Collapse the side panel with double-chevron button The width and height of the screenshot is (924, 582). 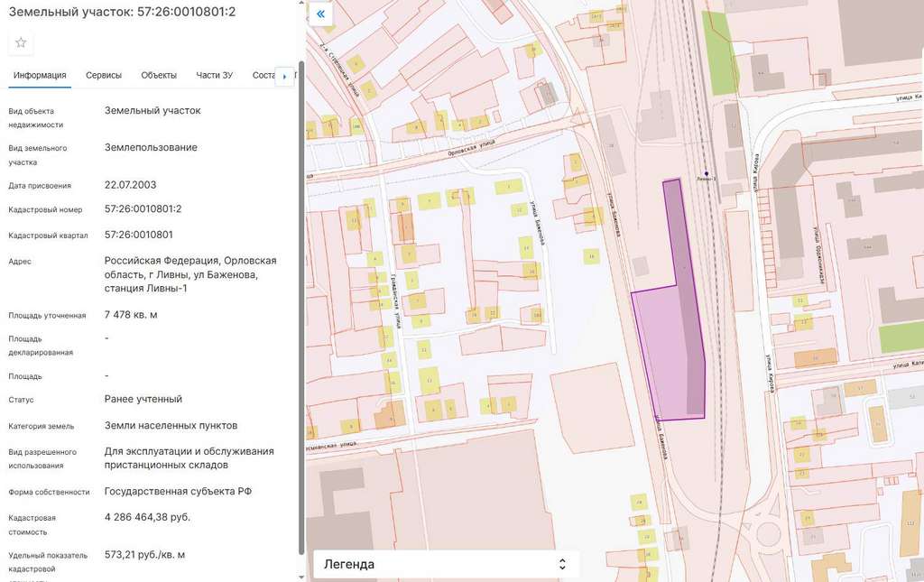point(320,14)
